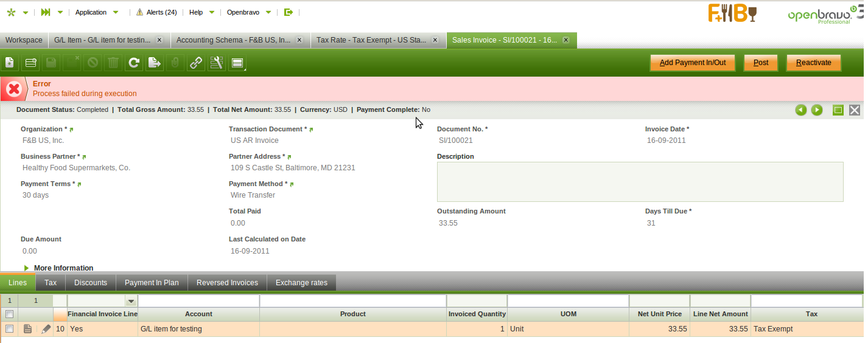868x343 pixels.
Task: Click the Reactivate button
Action: [813, 63]
